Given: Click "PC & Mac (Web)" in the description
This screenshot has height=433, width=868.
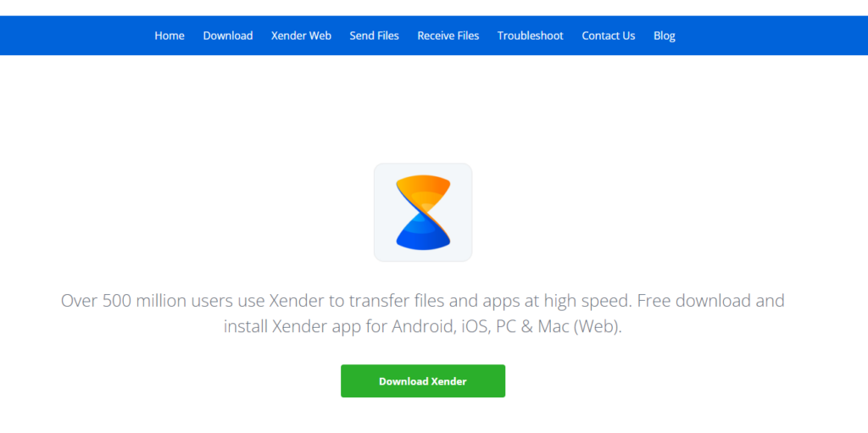Looking at the screenshot, I should [x=559, y=327].
